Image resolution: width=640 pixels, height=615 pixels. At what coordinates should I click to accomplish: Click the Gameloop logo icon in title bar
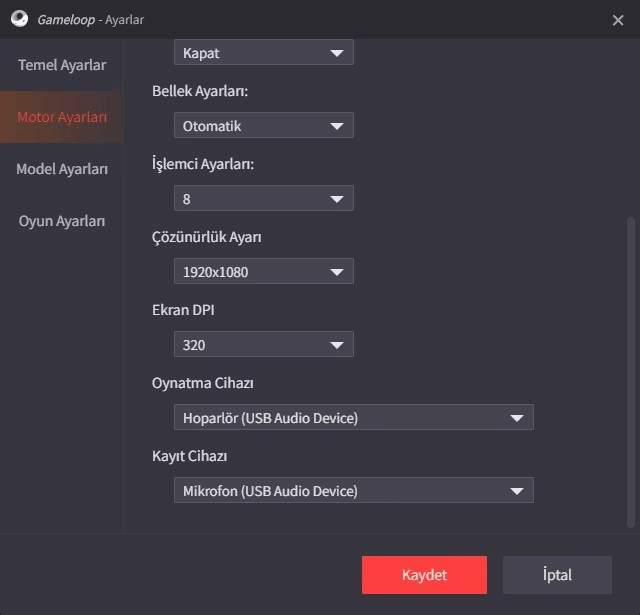point(19,19)
